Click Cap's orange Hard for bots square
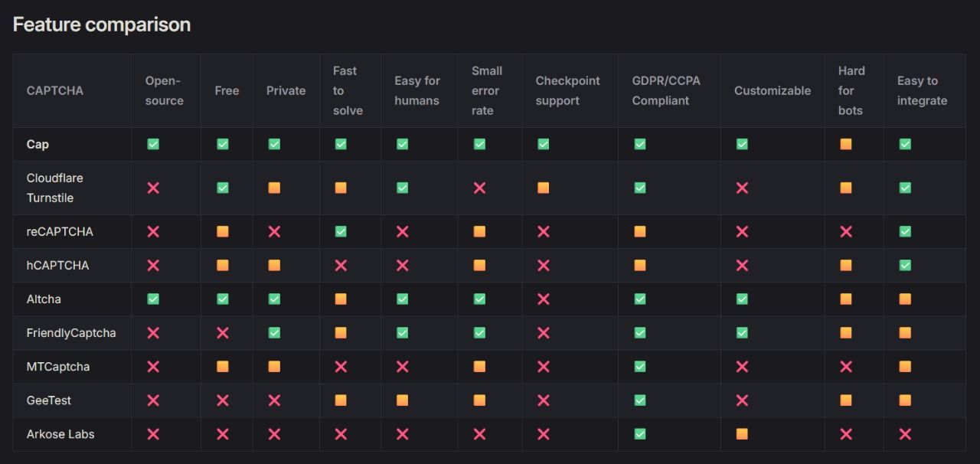The height and width of the screenshot is (464, 980). coord(846,144)
